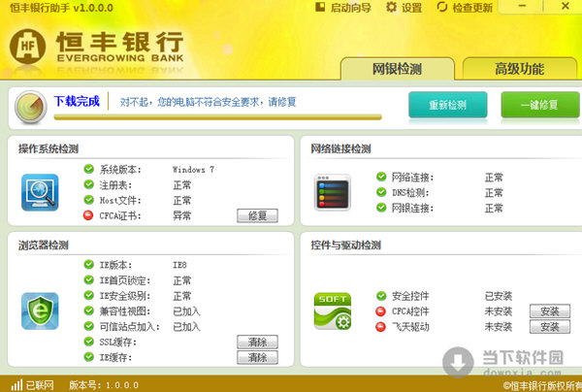Click 已加入 value for 兼容性视图

pos(186,311)
